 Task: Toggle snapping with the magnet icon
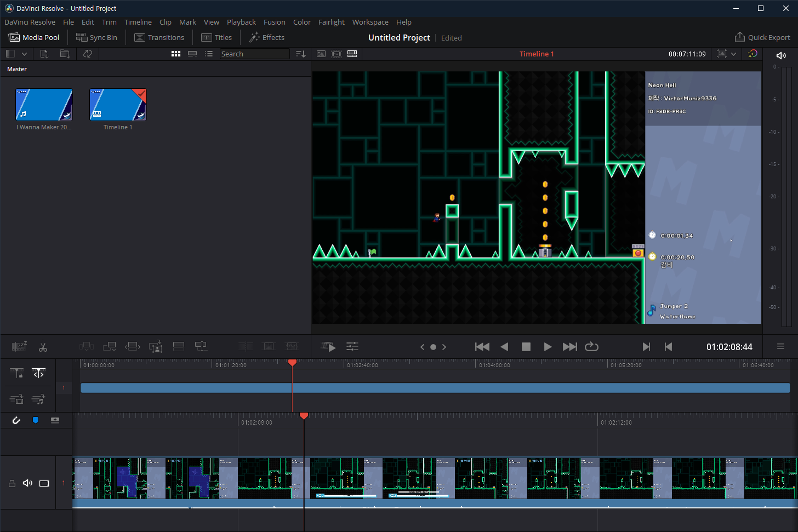tap(16, 420)
